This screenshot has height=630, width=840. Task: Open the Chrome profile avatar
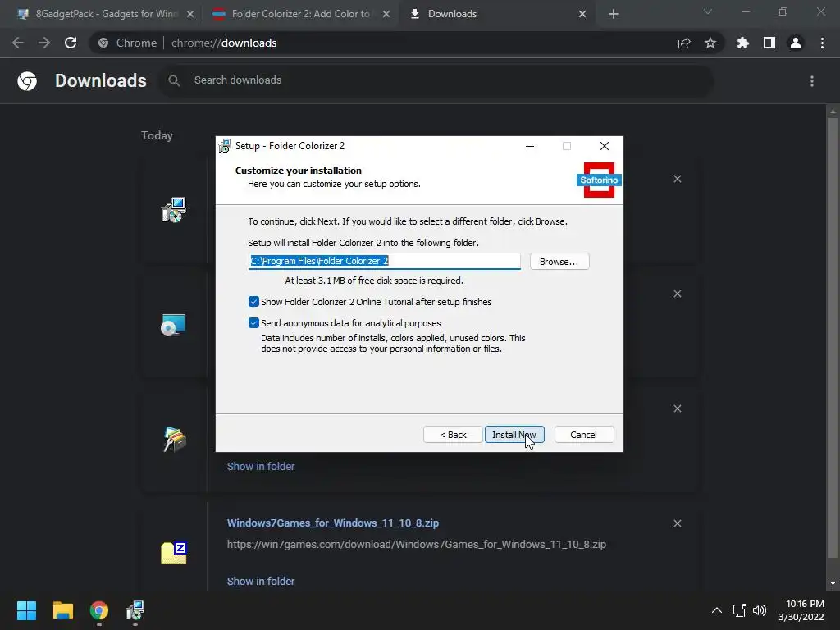pos(796,43)
